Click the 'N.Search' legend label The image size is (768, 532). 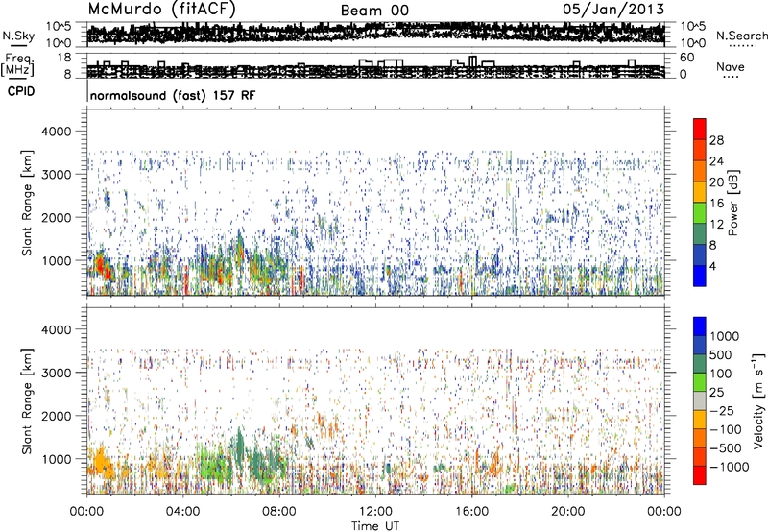741,36
